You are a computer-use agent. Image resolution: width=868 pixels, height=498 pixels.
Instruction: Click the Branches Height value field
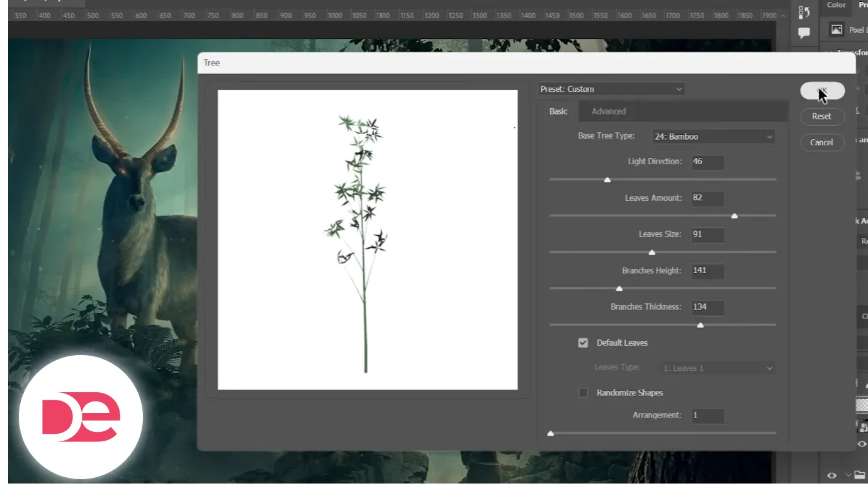tap(707, 271)
